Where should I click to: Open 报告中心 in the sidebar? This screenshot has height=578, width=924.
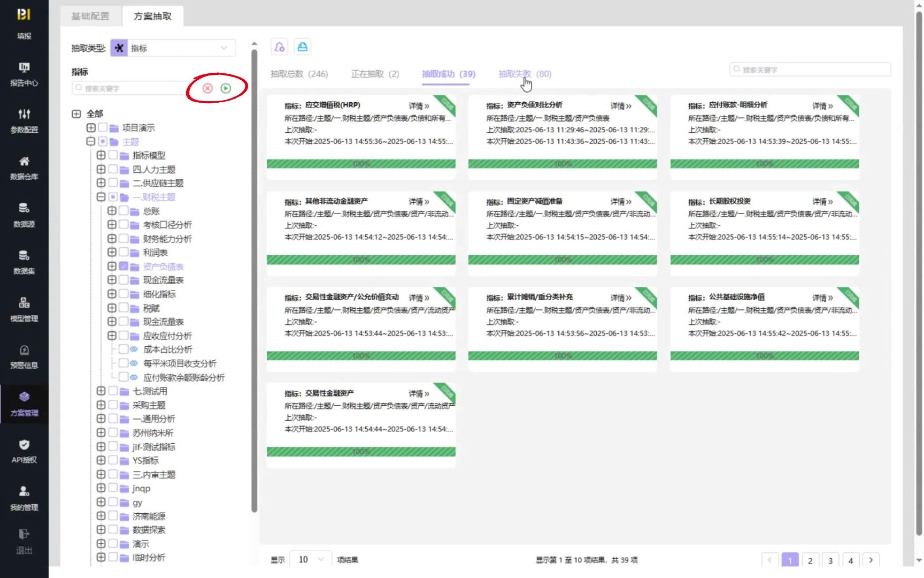24,74
